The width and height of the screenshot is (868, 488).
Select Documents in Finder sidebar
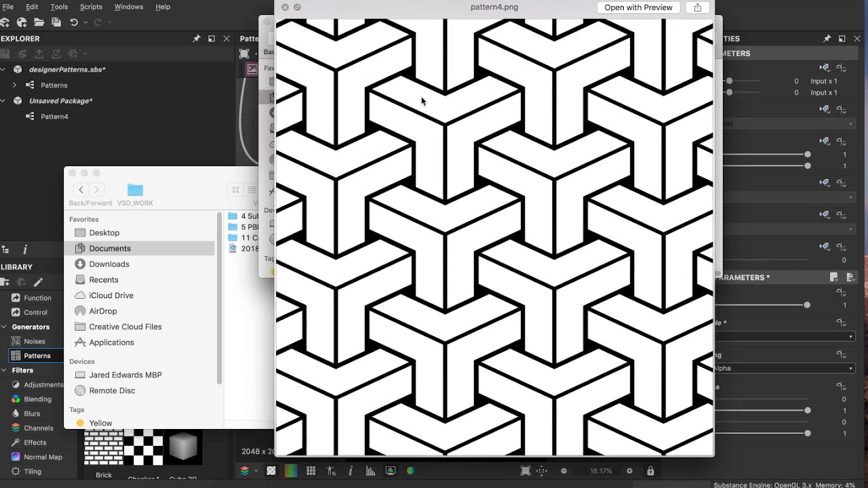click(140, 248)
